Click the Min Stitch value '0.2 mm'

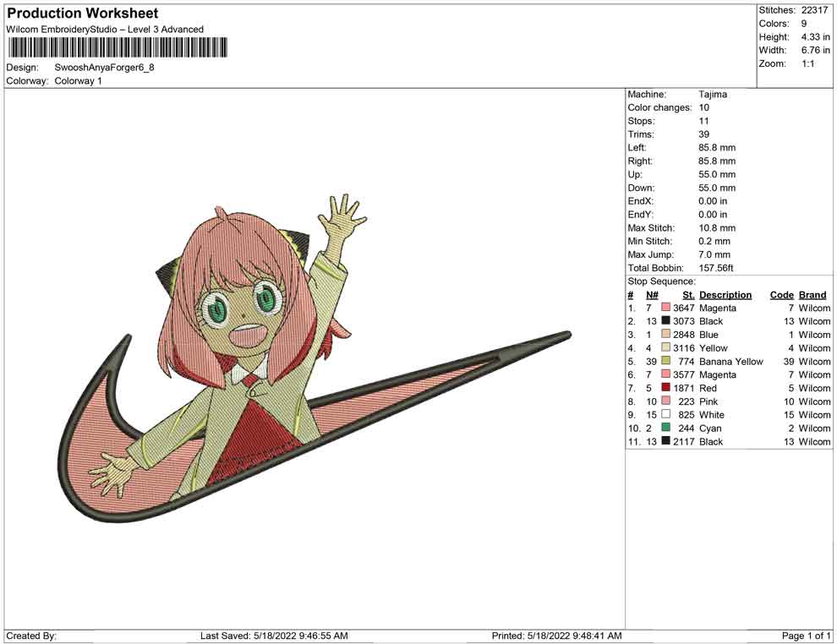714,241
